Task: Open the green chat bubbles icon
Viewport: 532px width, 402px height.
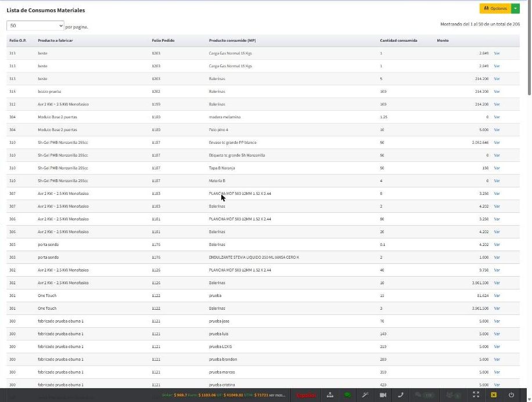Action: click(347, 395)
